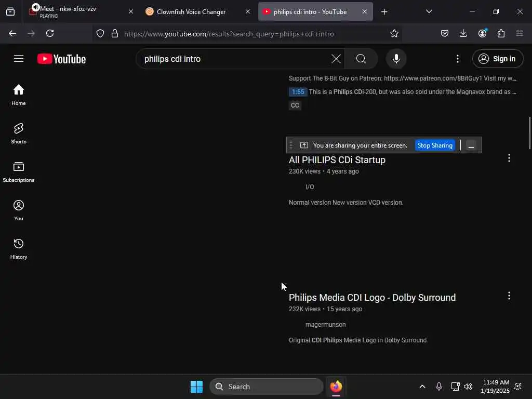
Task: Mute the playing Meet tab audio icon
Action: pyautogui.click(x=35, y=7)
